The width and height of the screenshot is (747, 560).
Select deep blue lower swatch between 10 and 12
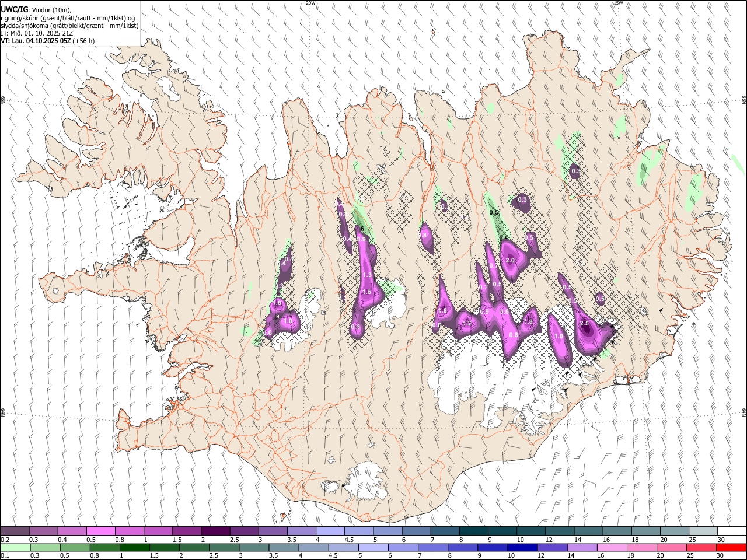[522, 547]
